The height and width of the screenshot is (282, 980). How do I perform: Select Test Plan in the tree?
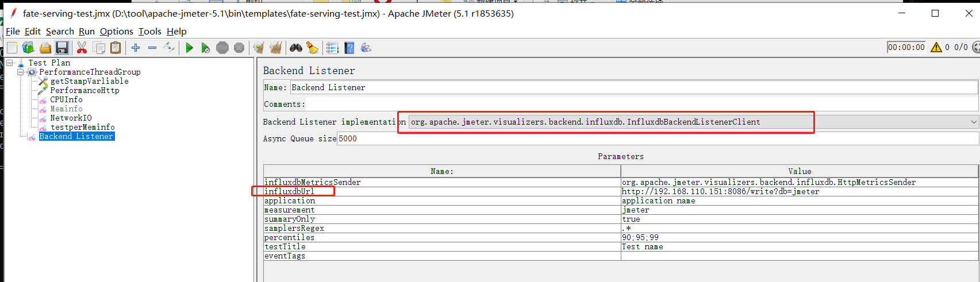[x=49, y=63]
